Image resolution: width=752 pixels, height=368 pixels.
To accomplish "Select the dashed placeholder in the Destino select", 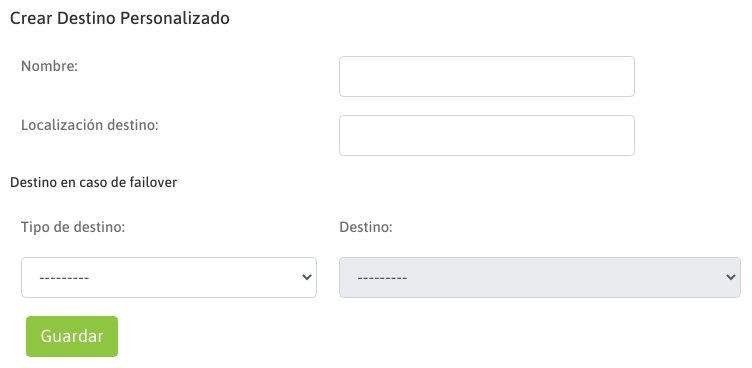I will (x=382, y=278).
